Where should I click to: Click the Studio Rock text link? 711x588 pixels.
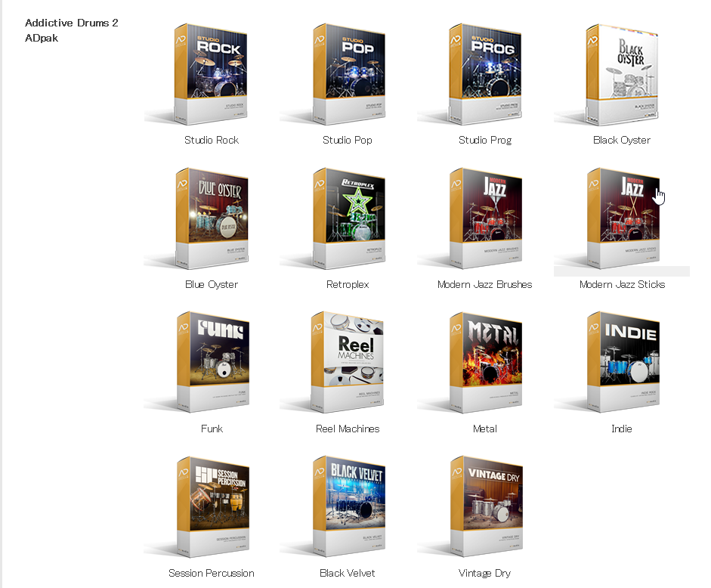(x=212, y=140)
